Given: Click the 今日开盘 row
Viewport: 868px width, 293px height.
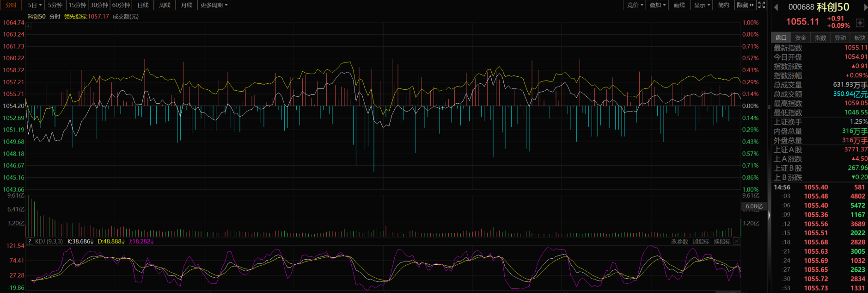Looking at the screenshot, I should [820, 57].
